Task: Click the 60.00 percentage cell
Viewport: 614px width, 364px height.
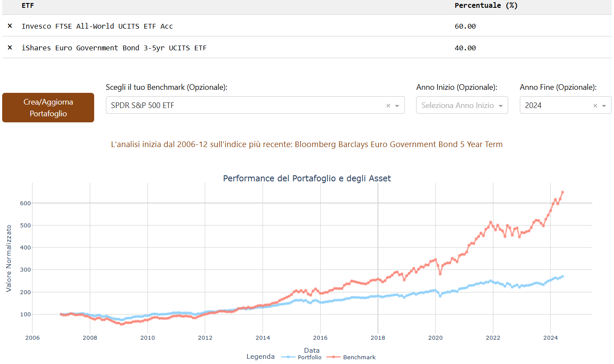Action: click(x=465, y=26)
